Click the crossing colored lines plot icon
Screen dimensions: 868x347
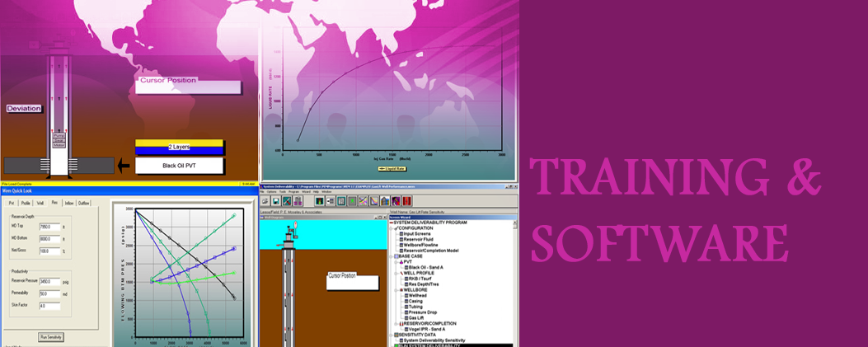click(x=364, y=201)
